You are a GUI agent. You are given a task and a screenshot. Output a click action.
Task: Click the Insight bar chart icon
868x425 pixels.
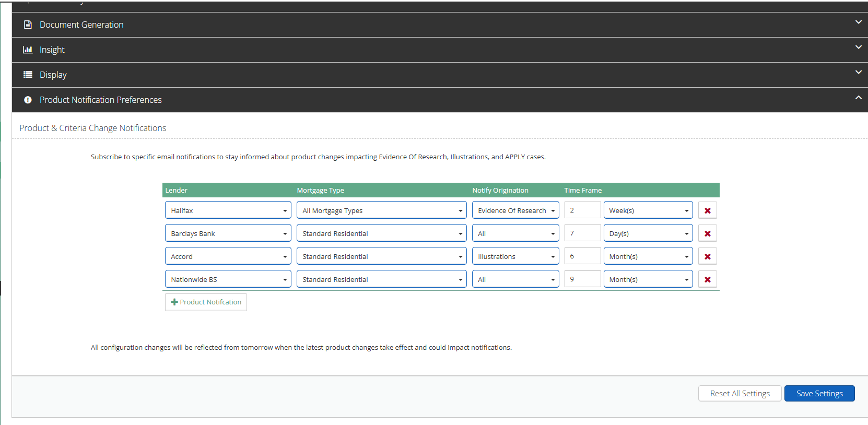click(x=28, y=50)
